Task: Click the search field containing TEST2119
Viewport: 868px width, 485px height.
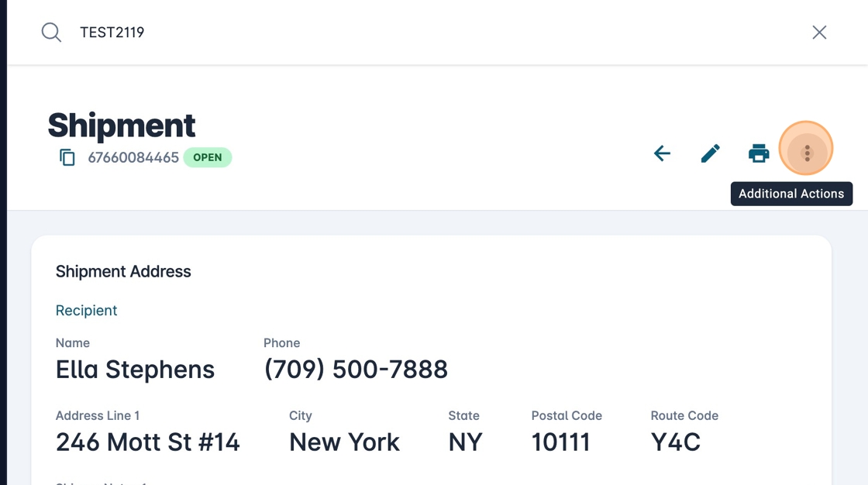Action: click(x=387, y=33)
